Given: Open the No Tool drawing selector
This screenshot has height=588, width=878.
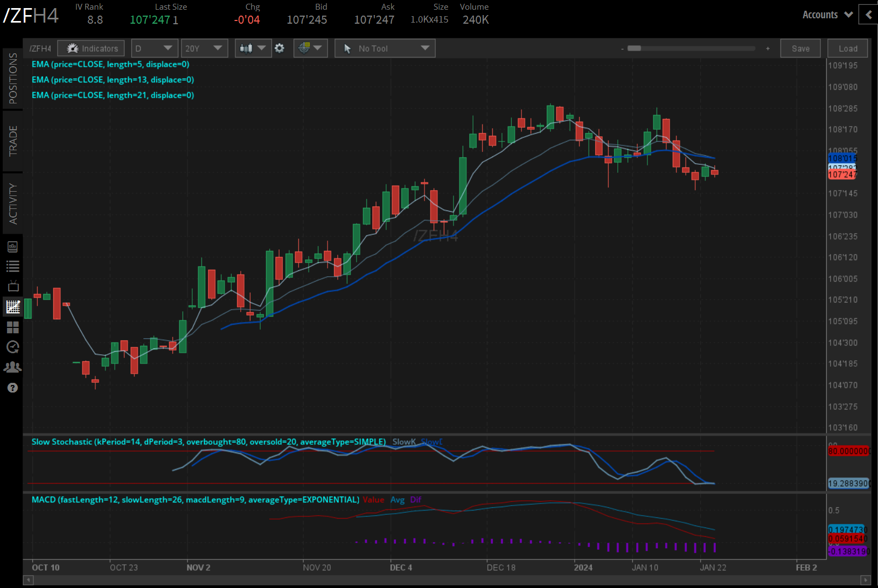Looking at the screenshot, I should coord(385,48).
